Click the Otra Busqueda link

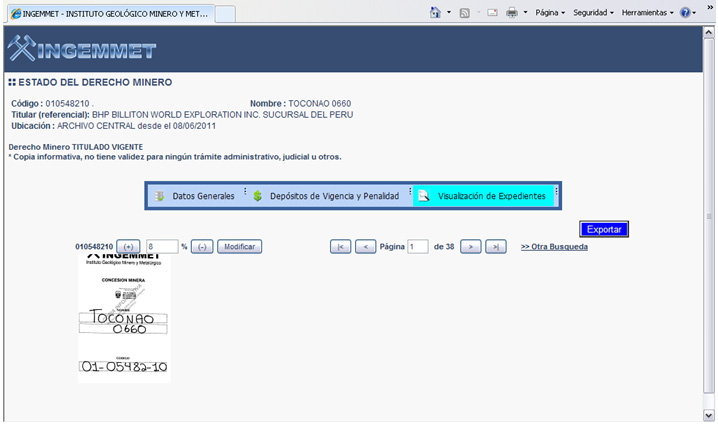pyautogui.click(x=554, y=246)
